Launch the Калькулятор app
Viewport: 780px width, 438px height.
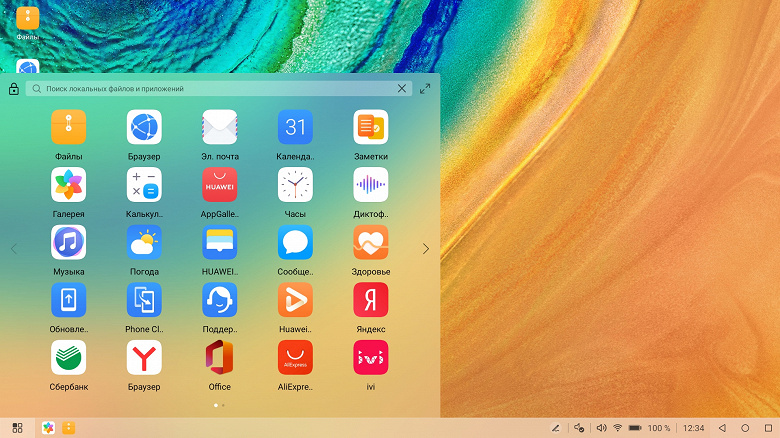coord(144,185)
